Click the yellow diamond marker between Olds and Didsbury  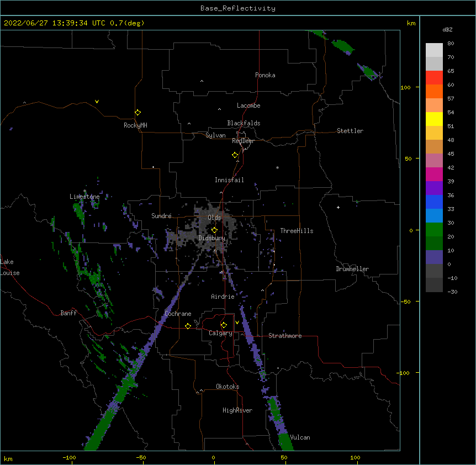point(214,230)
